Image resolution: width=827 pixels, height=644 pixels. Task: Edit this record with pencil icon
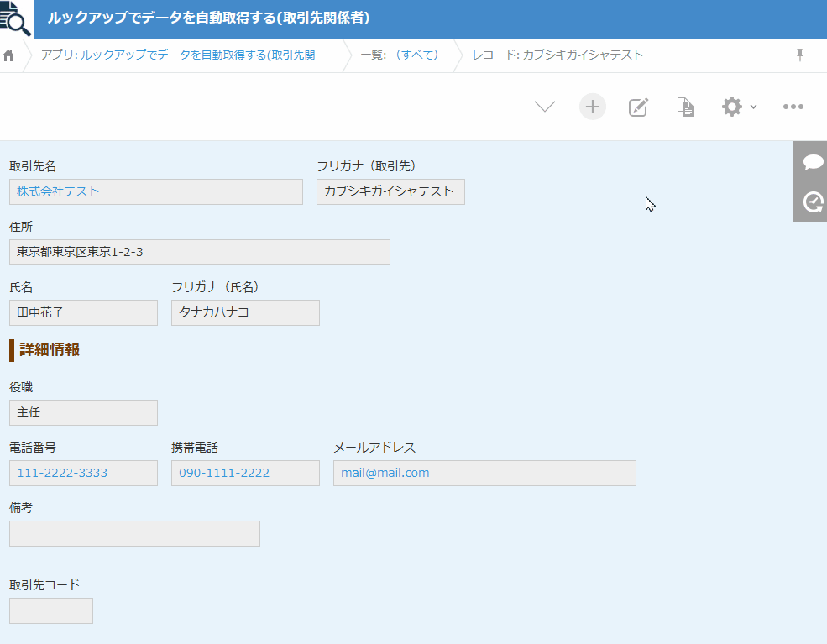click(638, 107)
